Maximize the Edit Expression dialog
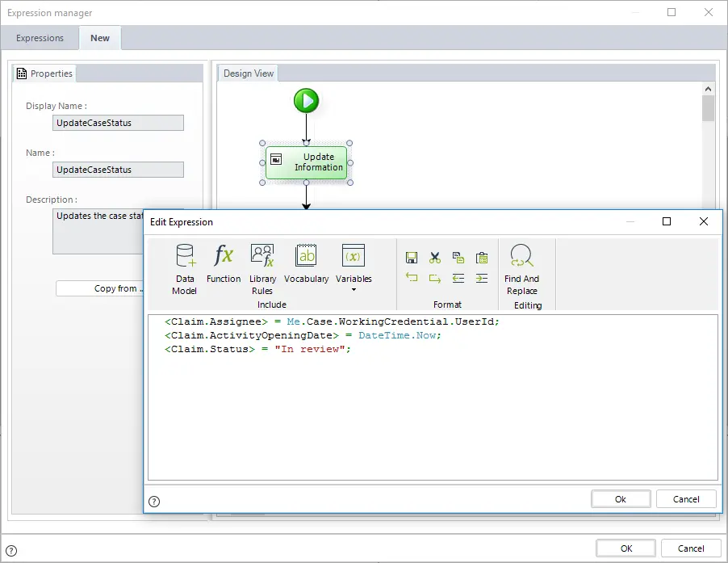The height and width of the screenshot is (563, 728). [x=667, y=221]
